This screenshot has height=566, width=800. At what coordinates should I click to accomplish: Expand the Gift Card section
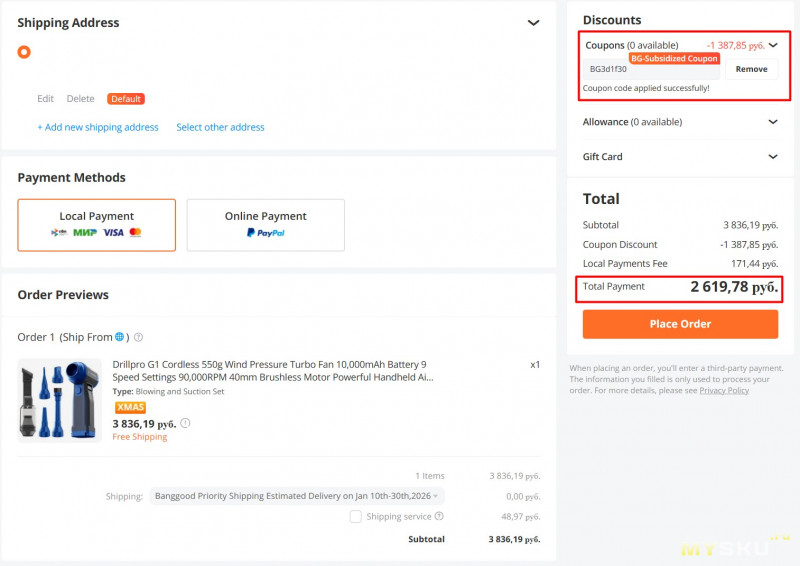coord(772,157)
